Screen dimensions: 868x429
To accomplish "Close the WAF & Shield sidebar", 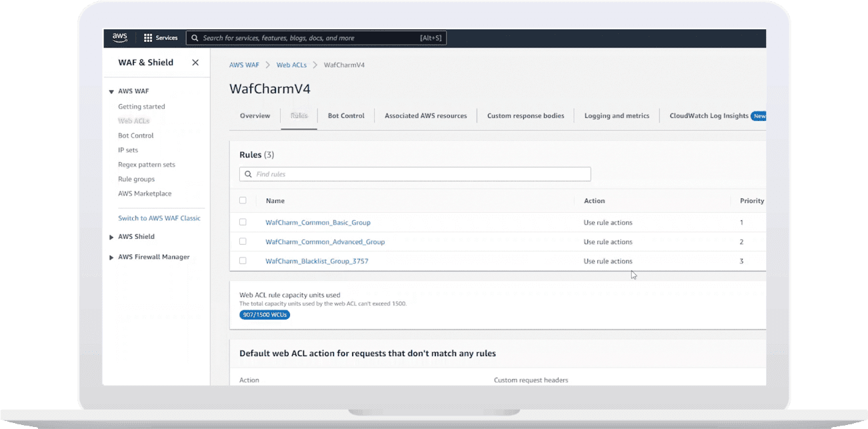I will point(195,63).
